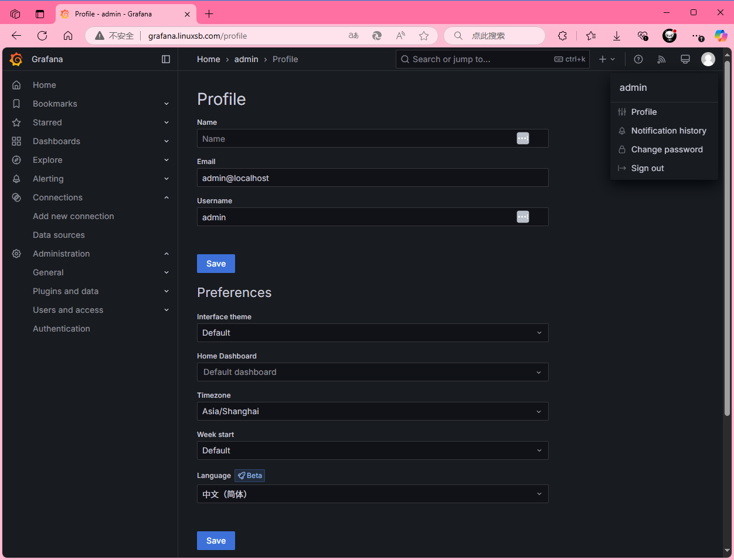Image resolution: width=734 pixels, height=560 pixels.
Task: Open Add new connection in sidebar
Action: click(73, 216)
